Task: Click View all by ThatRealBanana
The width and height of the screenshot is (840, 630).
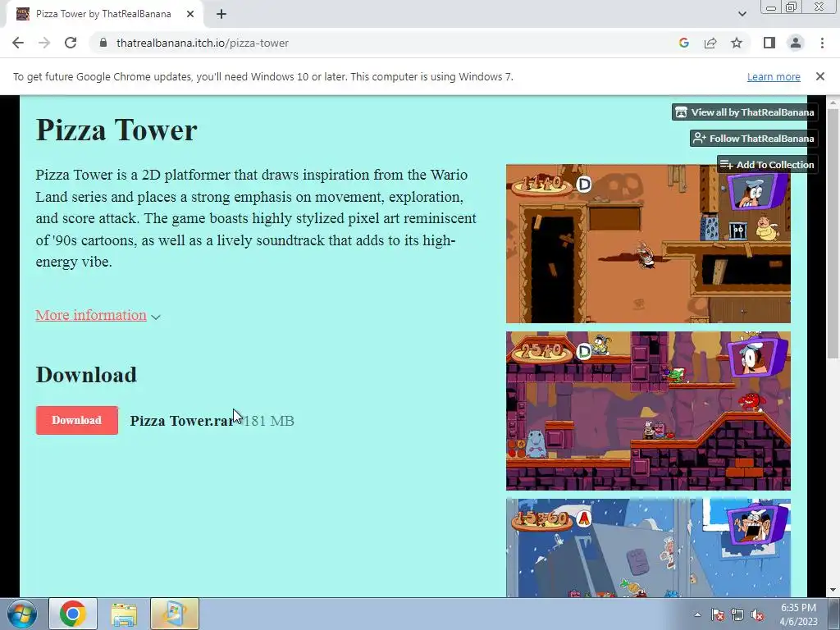Action: (x=745, y=112)
